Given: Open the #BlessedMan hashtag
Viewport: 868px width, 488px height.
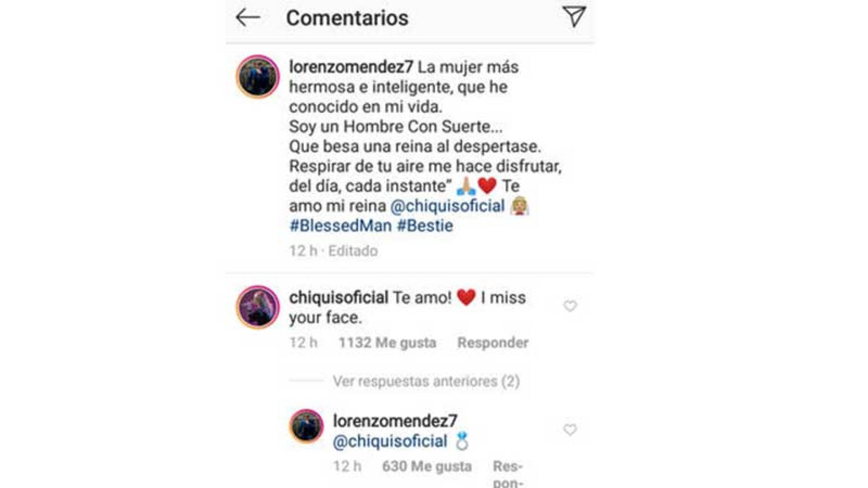Looking at the screenshot, I should pos(340,226).
